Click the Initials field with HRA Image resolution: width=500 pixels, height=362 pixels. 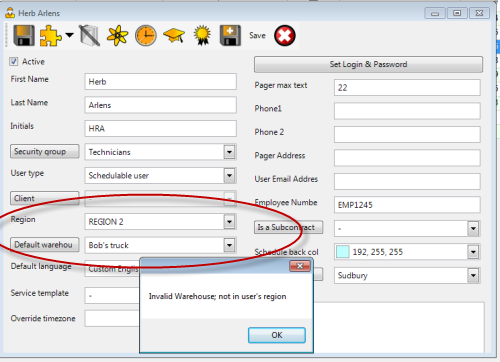[x=160, y=128]
